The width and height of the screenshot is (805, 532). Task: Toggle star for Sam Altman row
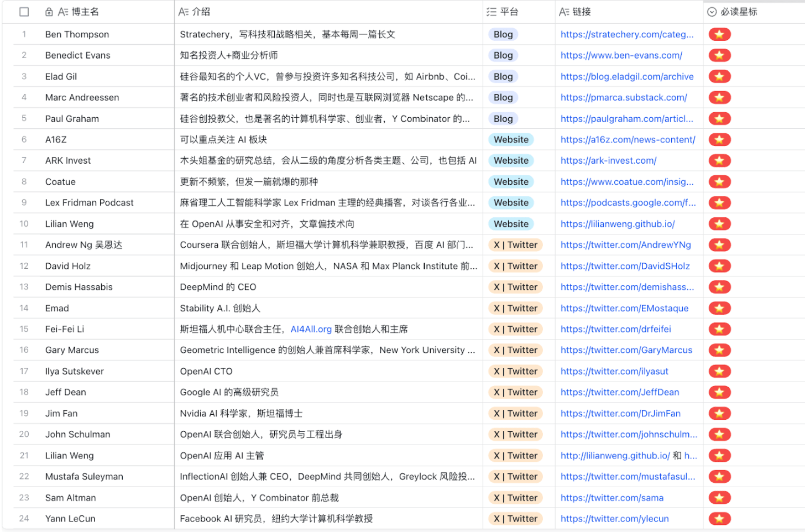[x=719, y=498]
